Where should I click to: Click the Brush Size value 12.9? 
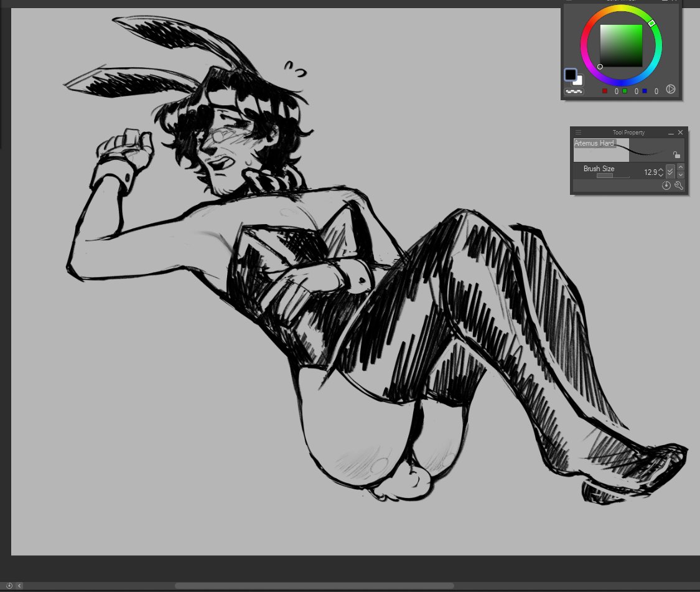pyautogui.click(x=650, y=172)
